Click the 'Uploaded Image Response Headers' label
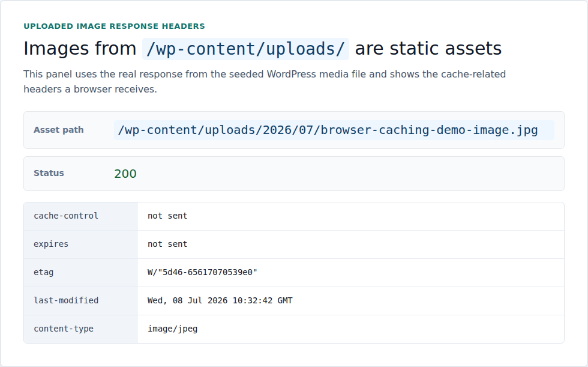Viewport: 588px width, 367px height. [x=114, y=26]
